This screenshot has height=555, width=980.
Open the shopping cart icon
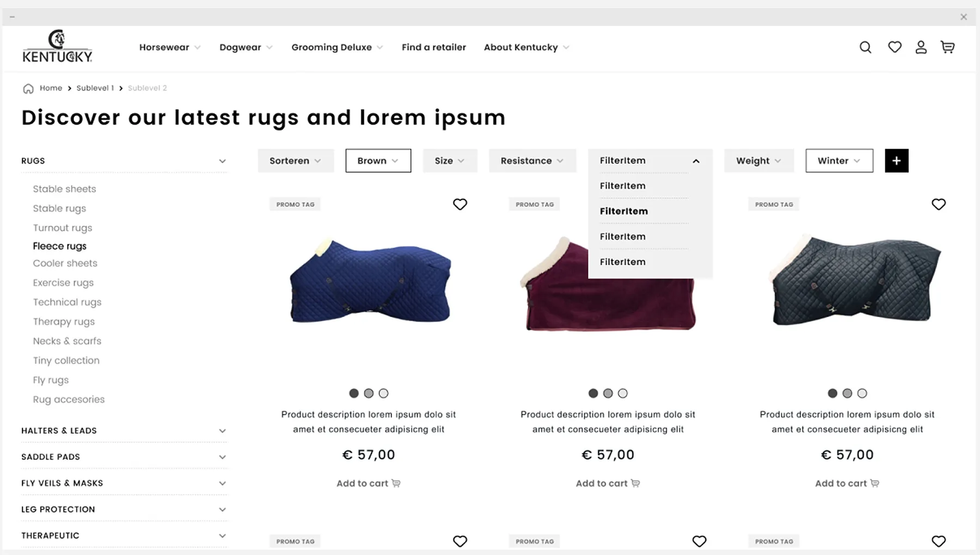pyautogui.click(x=947, y=47)
